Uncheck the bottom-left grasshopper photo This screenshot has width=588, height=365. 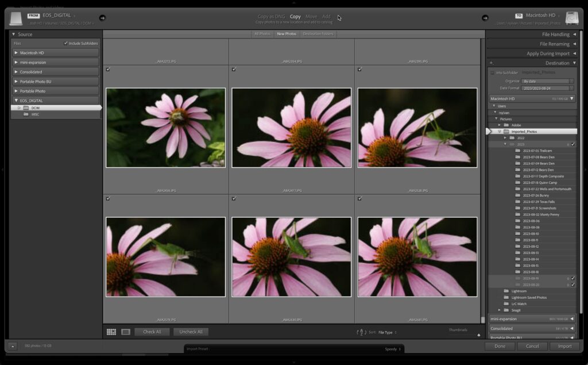click(108, 199)
